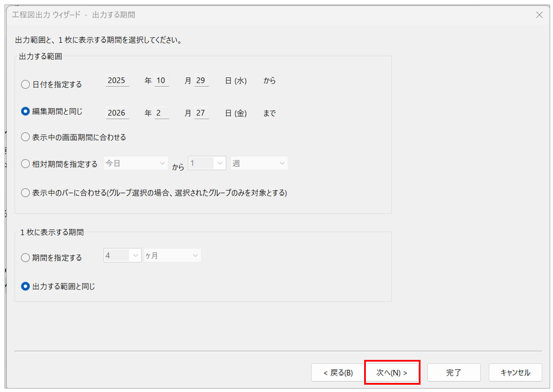Select 期間を指定する radio button
Screen dimensions: 553x392
click(x=25, y=257)
